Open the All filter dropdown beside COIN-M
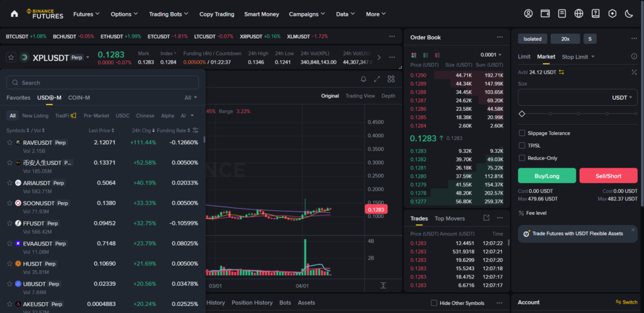The height and width of the screenshot is (313, 644). click(x=191, y=98)
